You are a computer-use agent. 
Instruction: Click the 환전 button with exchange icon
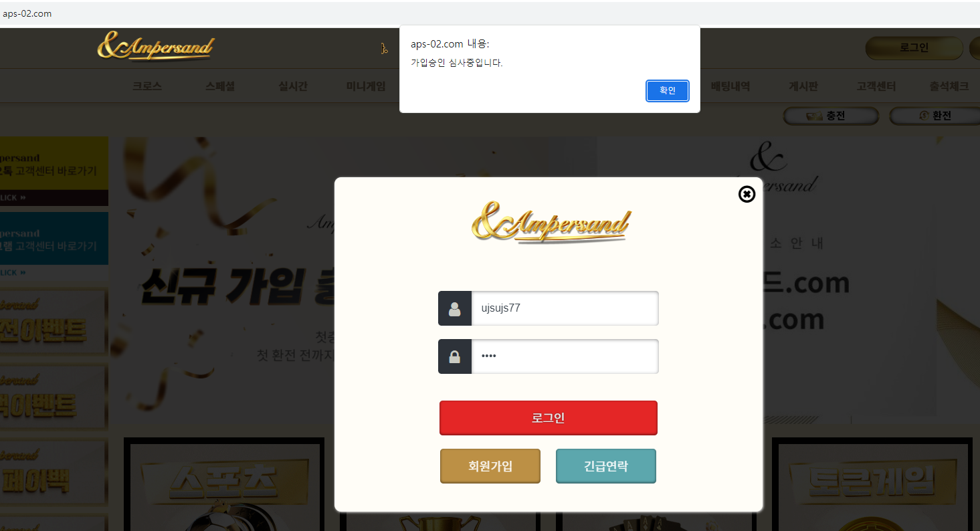coord(937,116)
